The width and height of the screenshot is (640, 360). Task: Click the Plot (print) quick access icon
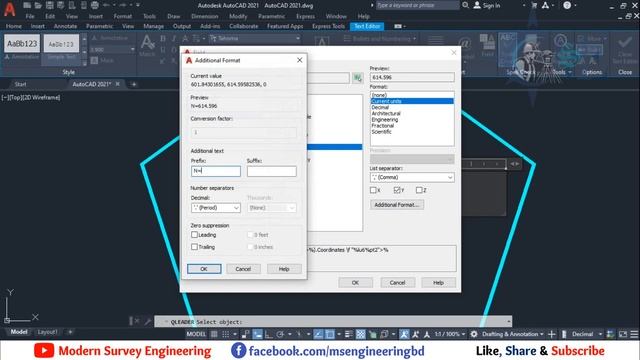pyautogui.click(x=95, y=5)
